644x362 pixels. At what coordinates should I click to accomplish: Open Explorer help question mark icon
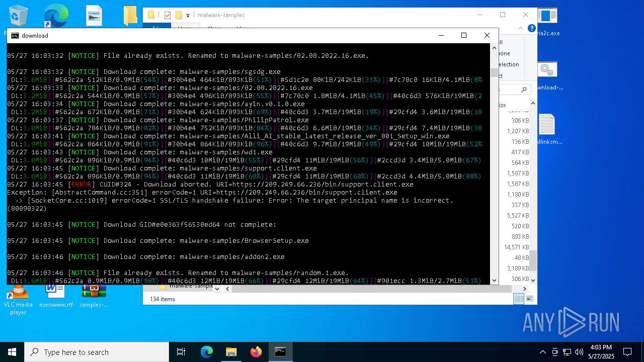pos(531,29)
